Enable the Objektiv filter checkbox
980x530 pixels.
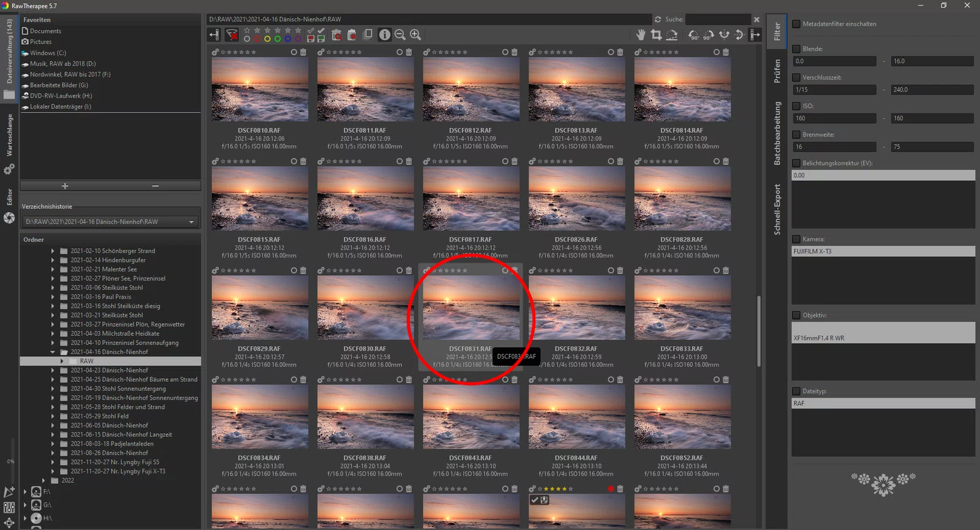796,315
